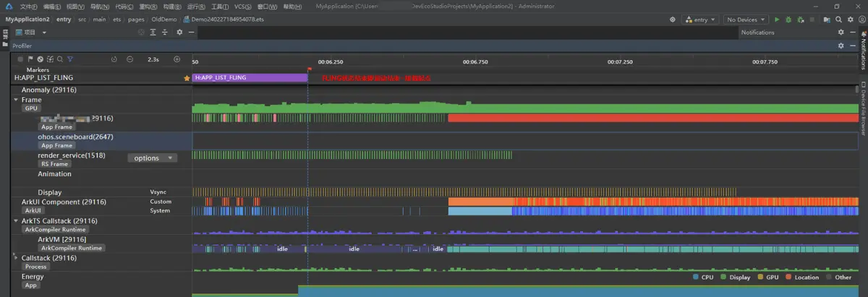Run the app with the green play icon

click(777, 20)
